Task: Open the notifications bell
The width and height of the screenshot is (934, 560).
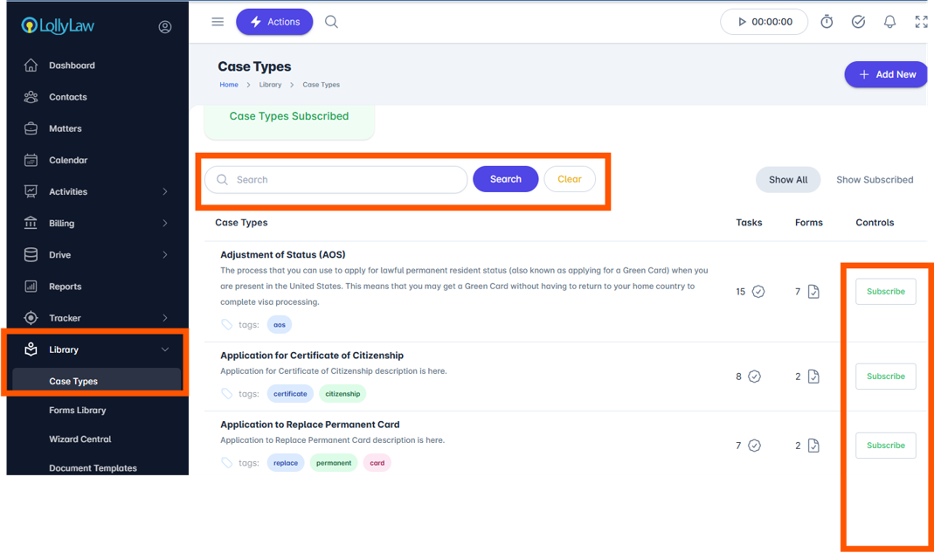Action: point(889,22)
